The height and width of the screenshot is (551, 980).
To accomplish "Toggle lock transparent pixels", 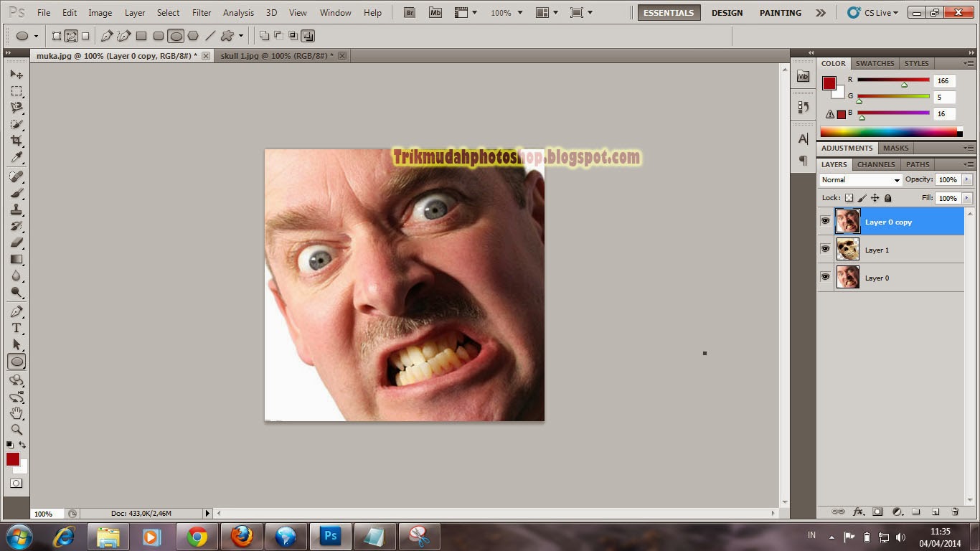I will click(849, 198).
